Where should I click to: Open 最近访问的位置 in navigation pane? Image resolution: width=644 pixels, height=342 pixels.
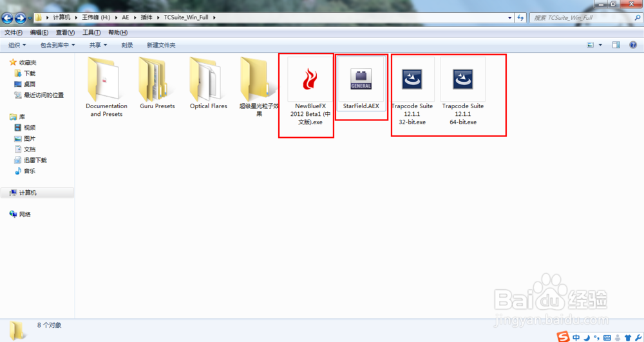tap(39, 95)
